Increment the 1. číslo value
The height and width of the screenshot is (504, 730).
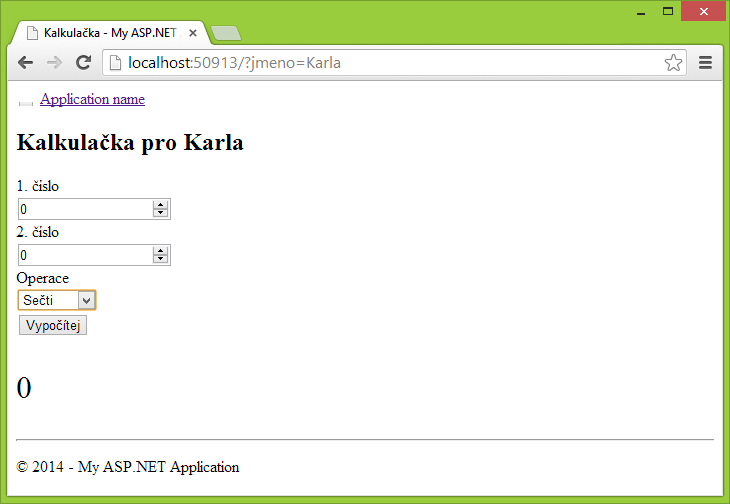[x=160, y=205]
